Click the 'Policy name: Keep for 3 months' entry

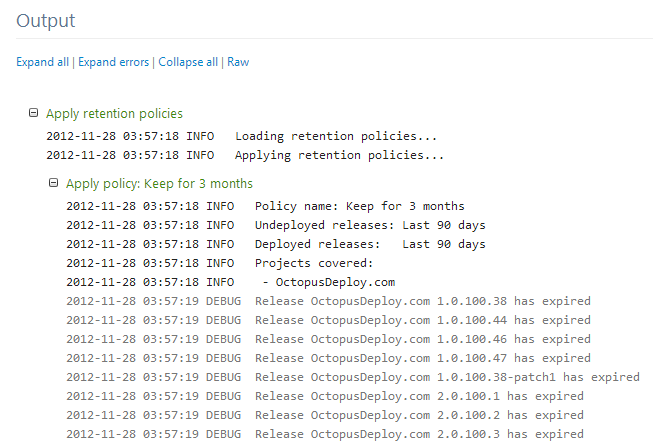point(360,206)
